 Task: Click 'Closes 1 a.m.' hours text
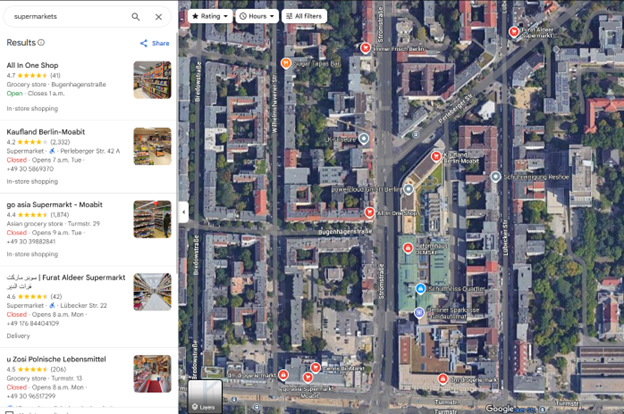coord(46,94)
